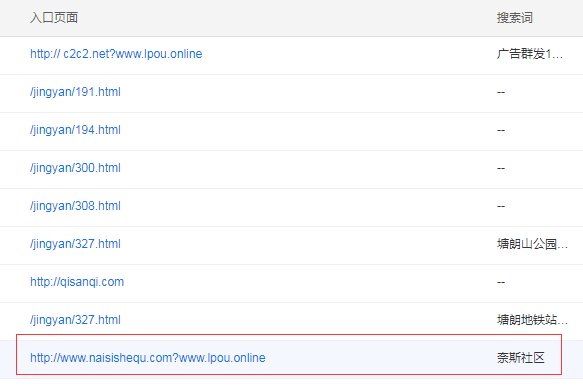The image size is (583, 386).
Task: Open the http://qisanqi.com link
Action: click(x=77, y=282)
